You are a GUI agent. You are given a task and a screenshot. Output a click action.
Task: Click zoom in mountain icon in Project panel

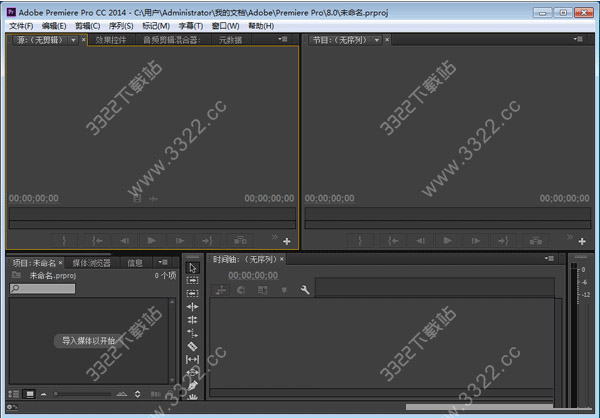122,394
